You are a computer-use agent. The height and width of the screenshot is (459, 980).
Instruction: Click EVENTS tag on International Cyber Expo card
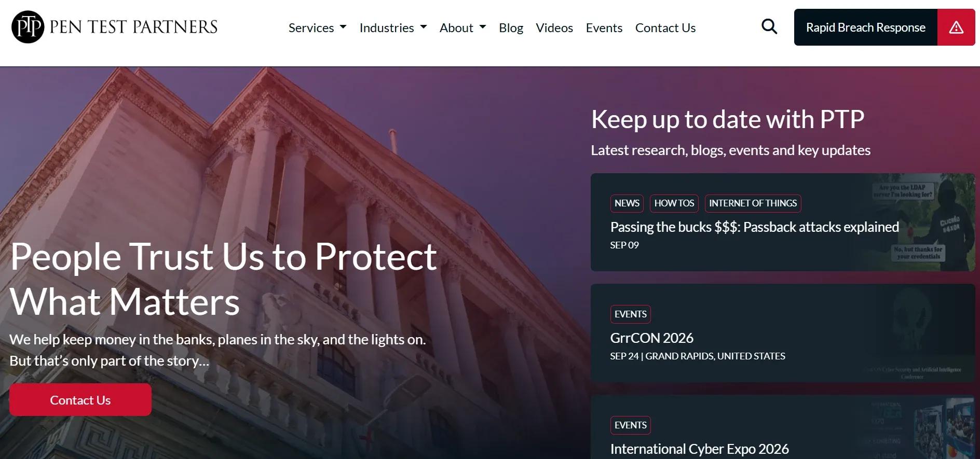[x=631, y=425]
